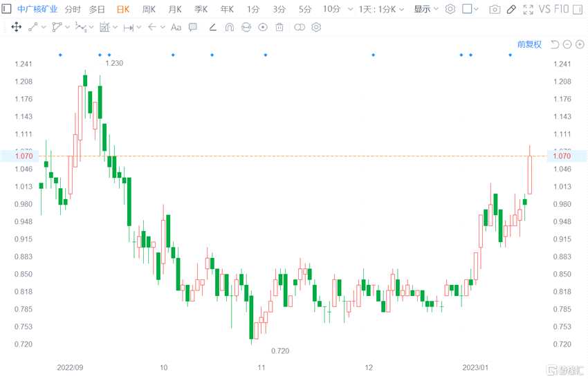Select the range measurement tool
The width and height of the screenshot is (588, 379).
pyautogui.click(x=129, y=28)
